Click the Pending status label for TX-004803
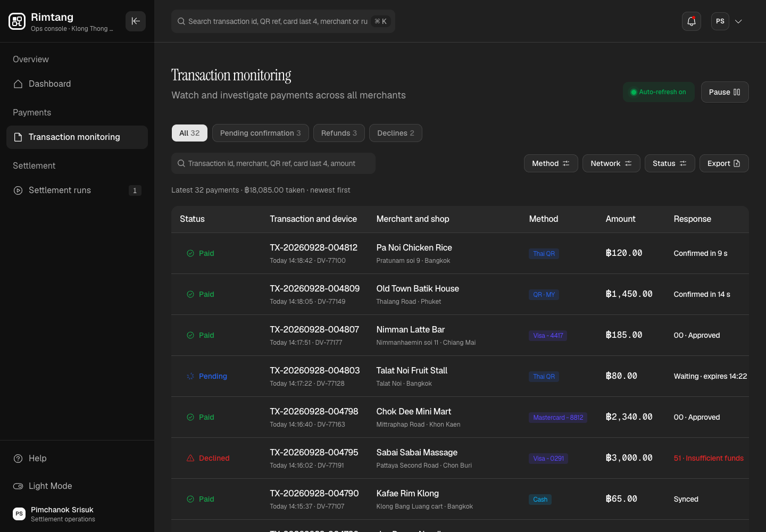The height and width of the screenshot is (532, 766). [213, 376]
